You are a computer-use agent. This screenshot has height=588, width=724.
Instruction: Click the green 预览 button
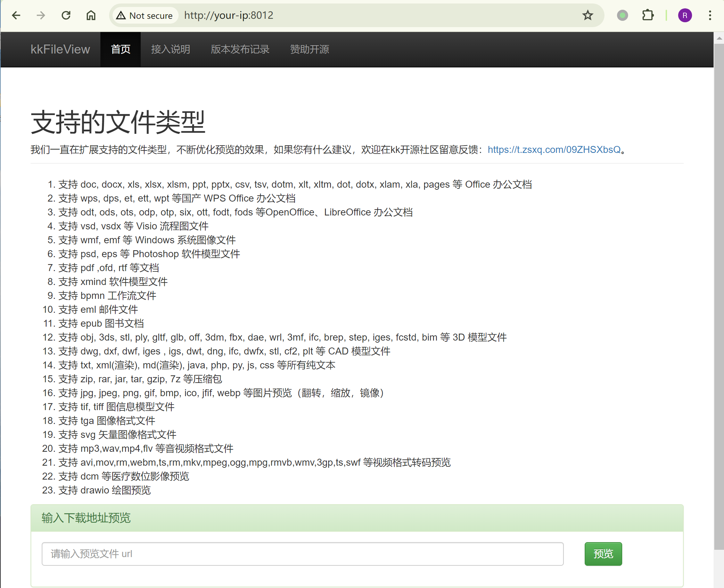603,554
